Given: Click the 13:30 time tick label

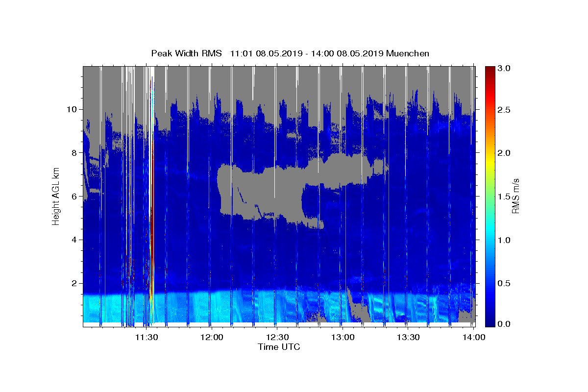Looking at the screenshot, I should pyautogui.click(x=408, y=337).
